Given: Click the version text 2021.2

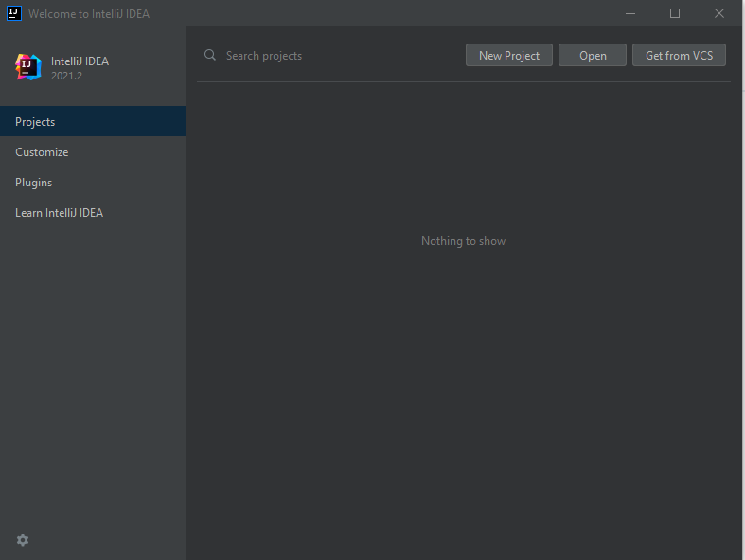Looking at the screenshot, I should coord(66,76).
